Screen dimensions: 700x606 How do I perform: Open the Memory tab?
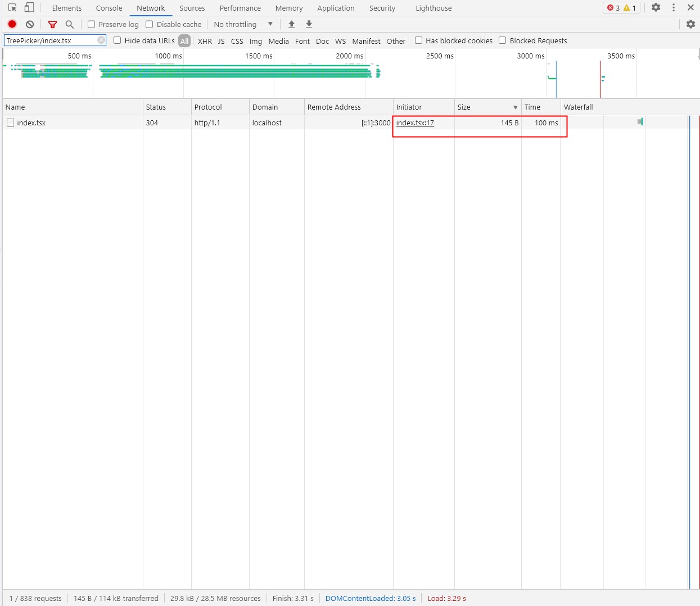[289, 8]
